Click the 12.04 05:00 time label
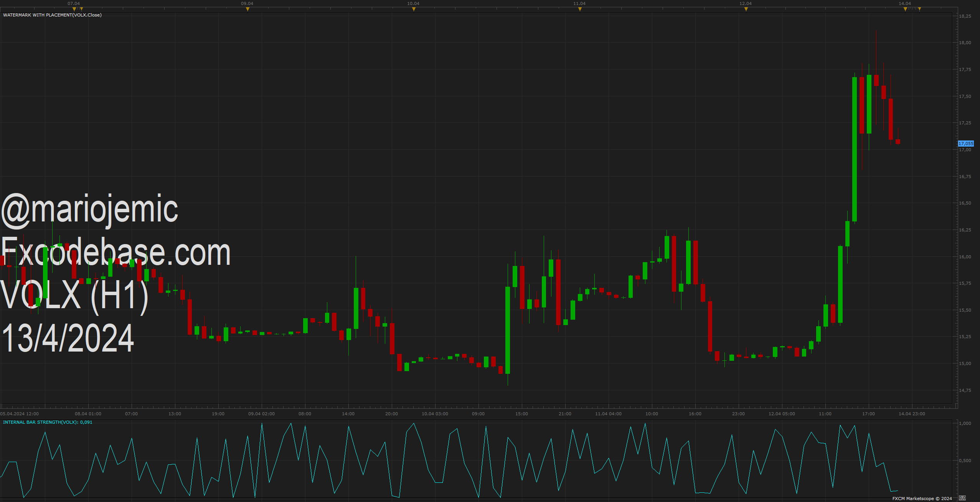 [782, 414]
